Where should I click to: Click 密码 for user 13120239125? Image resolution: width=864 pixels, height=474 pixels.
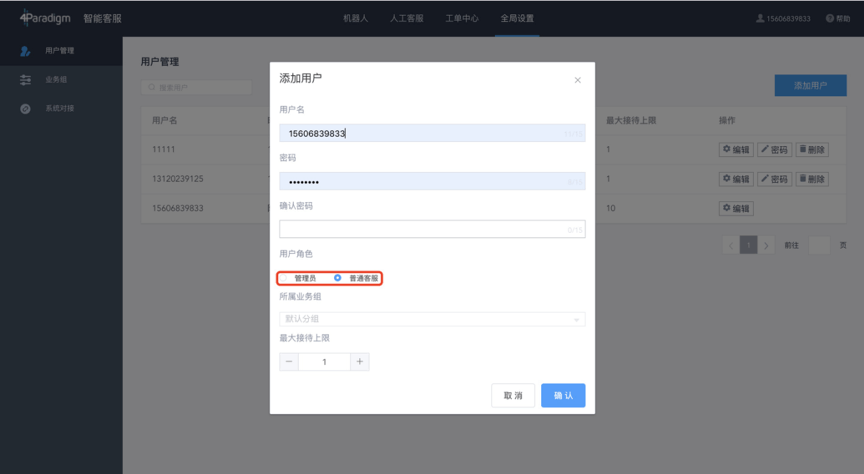[x=775, y=179]
